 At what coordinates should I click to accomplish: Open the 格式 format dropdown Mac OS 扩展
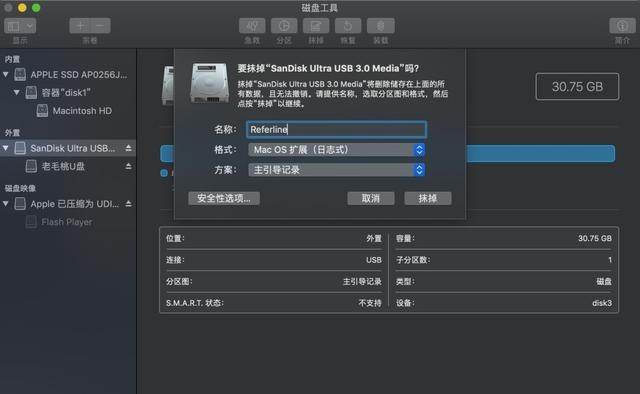click(x=336, y=150)
